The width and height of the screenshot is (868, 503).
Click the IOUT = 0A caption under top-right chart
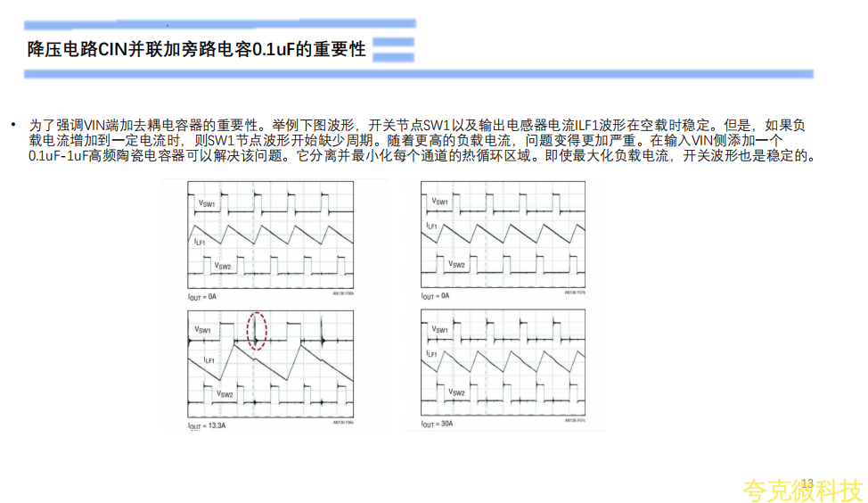(x=438, y=295)
